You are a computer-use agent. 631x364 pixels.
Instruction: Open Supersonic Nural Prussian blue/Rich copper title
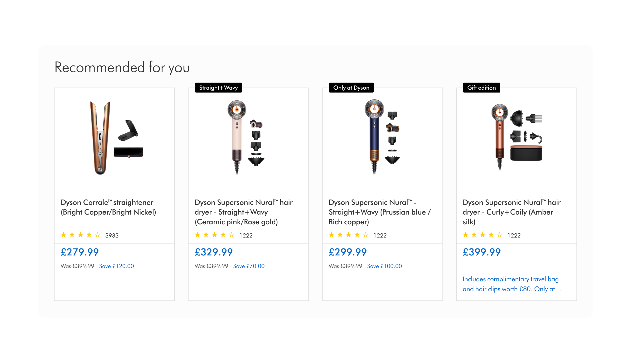379,212
